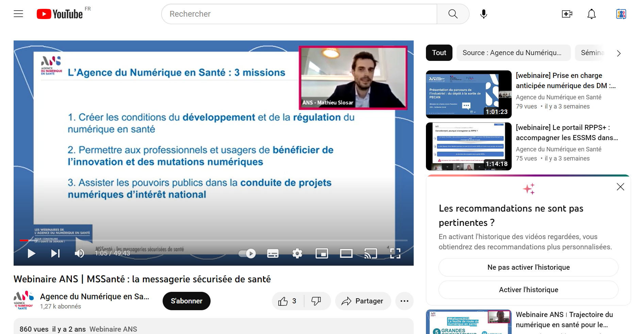Enter full screen mode
Screen dimensions: 644x334
pyautogui.click(x=395, y=253)
